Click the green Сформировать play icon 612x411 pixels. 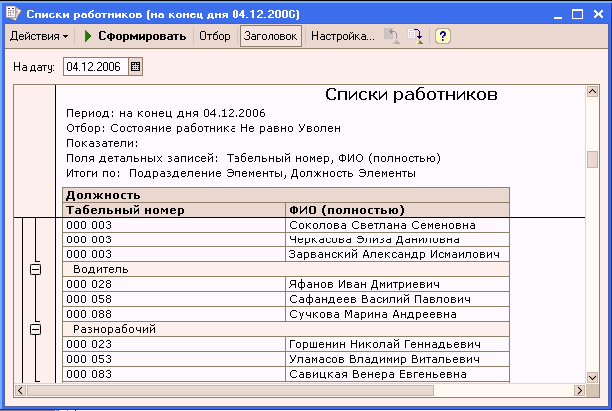88,36
